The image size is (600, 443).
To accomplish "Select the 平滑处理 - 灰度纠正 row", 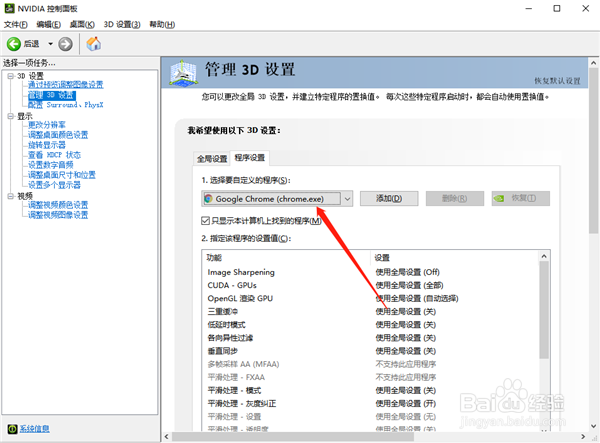I will tap(370, 404).
